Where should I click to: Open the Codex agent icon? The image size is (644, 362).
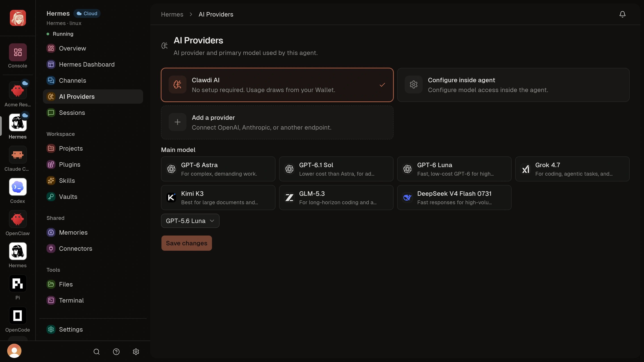tap(18, 187)
